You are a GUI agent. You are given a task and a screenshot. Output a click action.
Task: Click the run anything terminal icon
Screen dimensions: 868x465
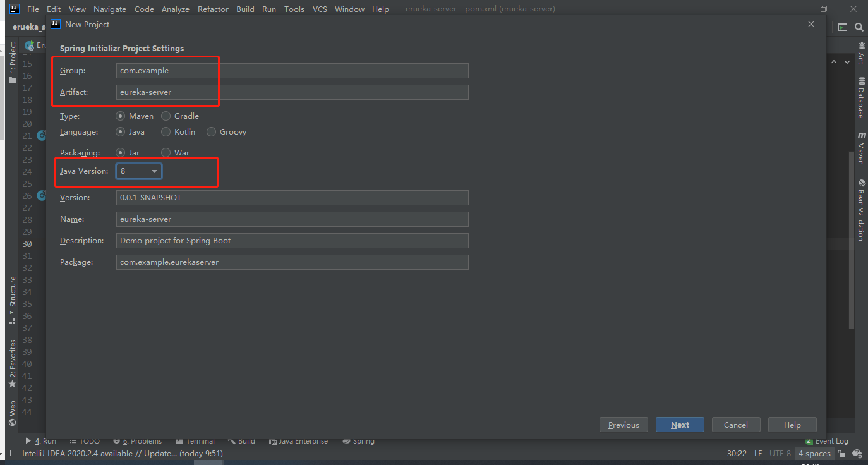tap(842, 27)
